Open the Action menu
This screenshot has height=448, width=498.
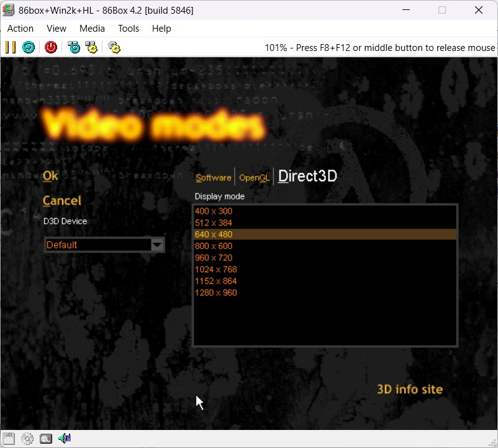coord(20,29)
